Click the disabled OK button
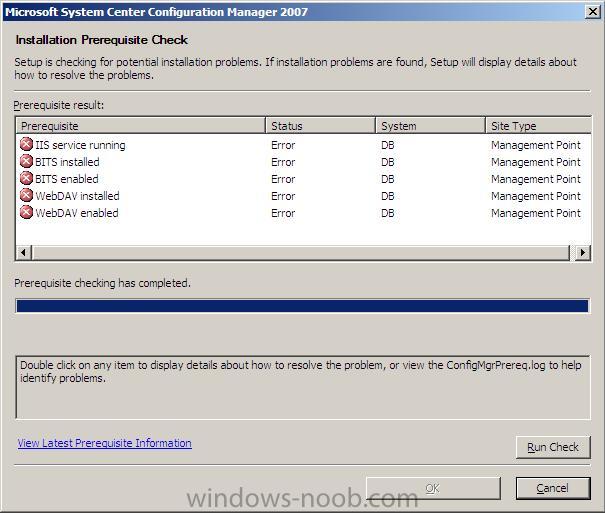 pyautogui.click(x=433, y=488)
